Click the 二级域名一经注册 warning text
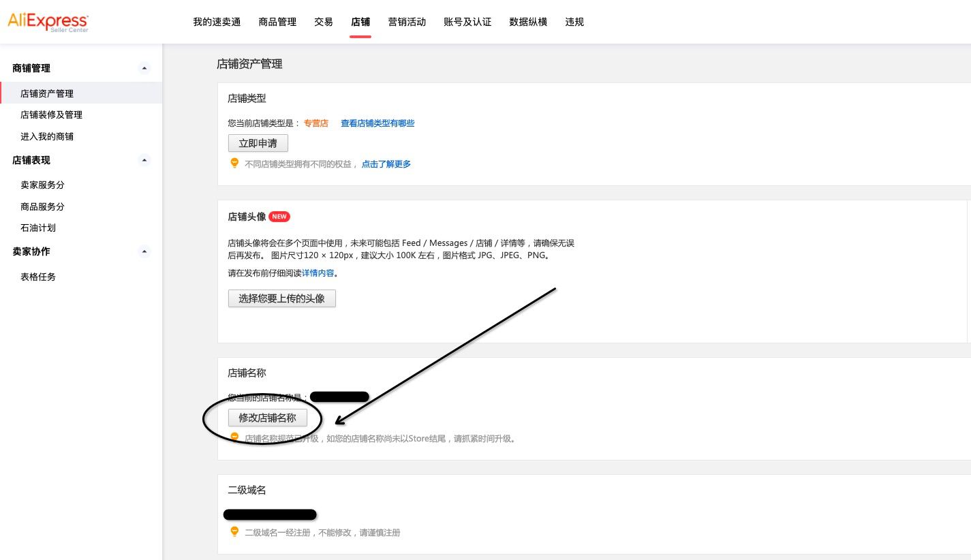971x560 pixels. [322, 533]
